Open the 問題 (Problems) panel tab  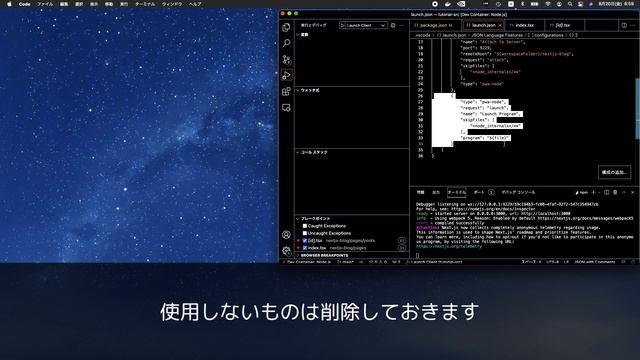[x=420, y=192]
